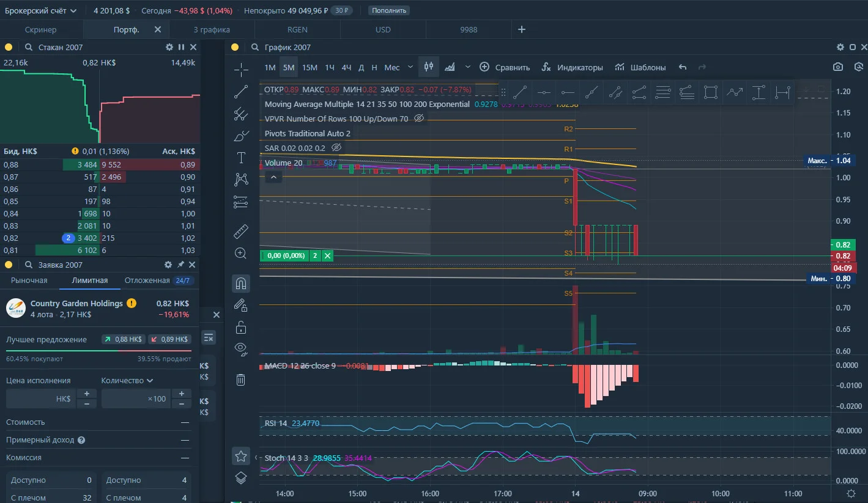This screenshot has width=868, height=503.
Task: Open the Сравнить compare button
Action: pos(505,67)
